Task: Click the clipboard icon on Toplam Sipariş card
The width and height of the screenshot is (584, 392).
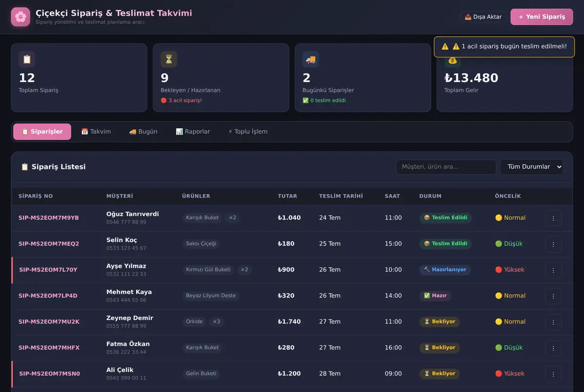Action: point(27,59)
